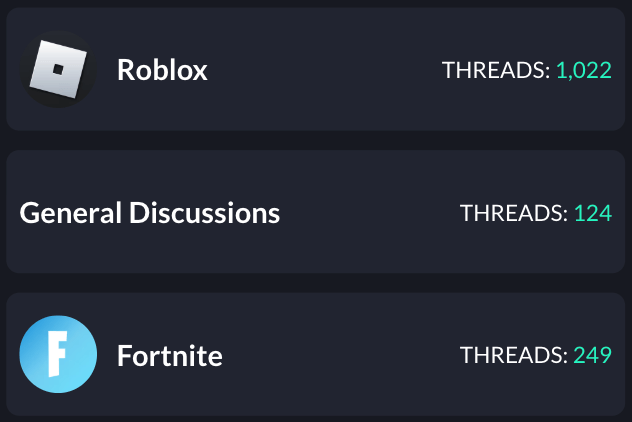Click the white tilted square inside Roblox logo
The height and width of the screenshot is (422, 632).
57,68
